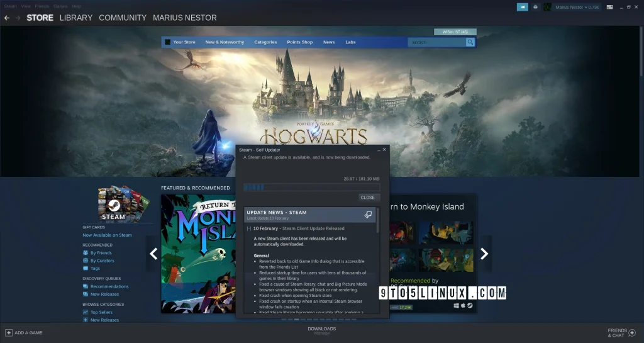Image resolution: width=644 pixels, height=343 pixels.
Task: Open News in store navigation
Action: click(x=329, y=42)
